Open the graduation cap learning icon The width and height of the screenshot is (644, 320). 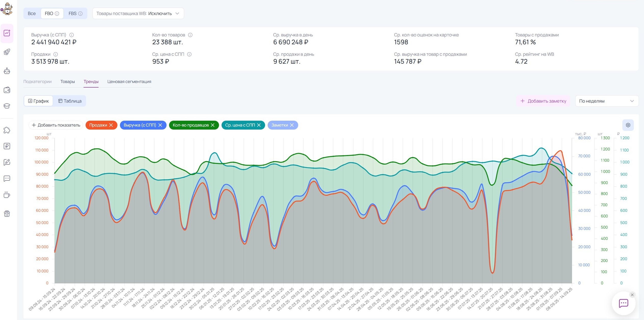coord(7,106)
